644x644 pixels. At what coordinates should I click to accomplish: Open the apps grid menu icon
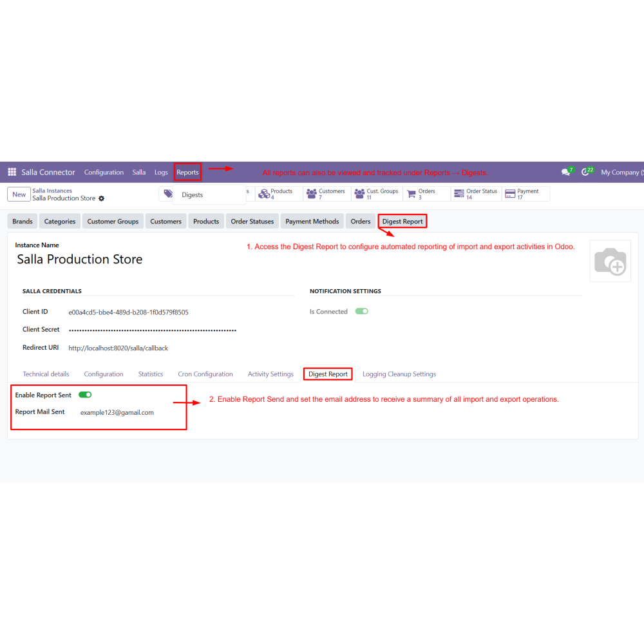coord(12,172)
